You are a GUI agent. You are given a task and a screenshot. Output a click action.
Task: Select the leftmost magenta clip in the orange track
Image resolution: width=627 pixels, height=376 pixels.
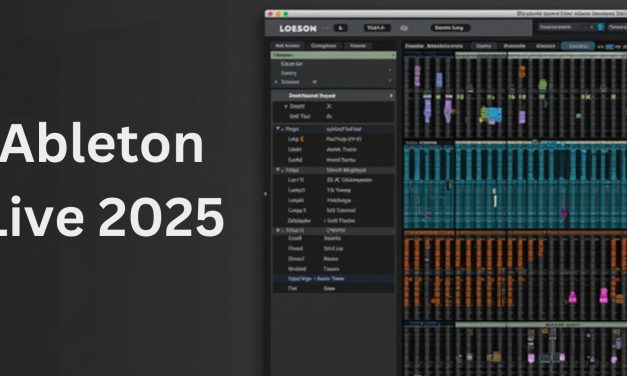(x=573, y=297)
